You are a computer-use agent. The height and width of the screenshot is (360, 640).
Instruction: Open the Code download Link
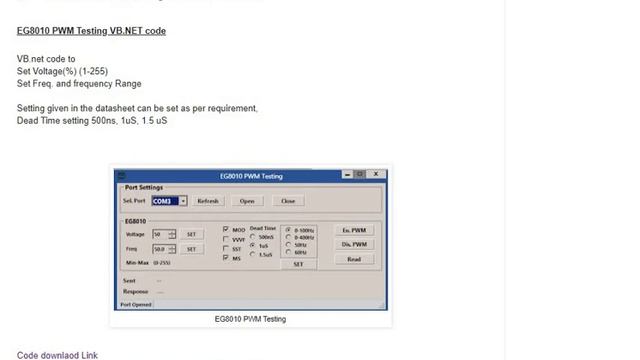[57, 355]
